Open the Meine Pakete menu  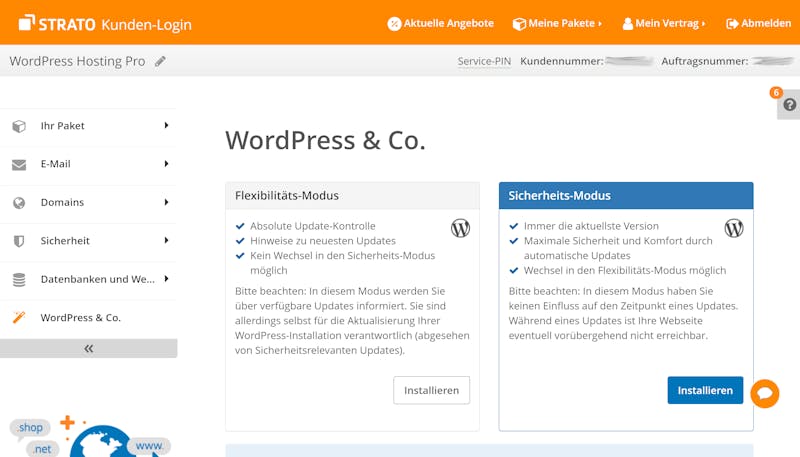coord(557,23)
